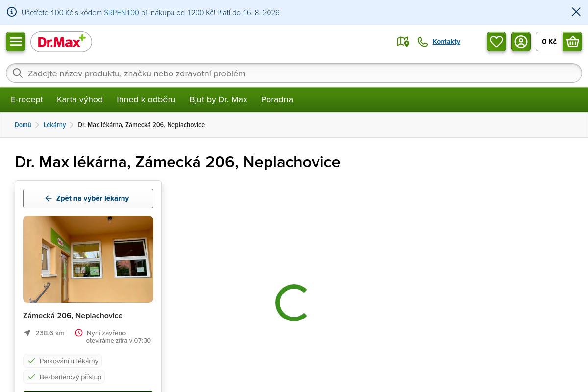Open the hamburger main menu
The width and height of the screenshot is (588, 392).
coord(16,41)
